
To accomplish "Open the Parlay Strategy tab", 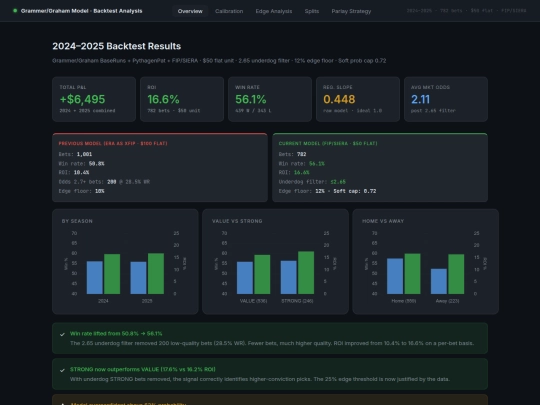I will coord(351,11).
